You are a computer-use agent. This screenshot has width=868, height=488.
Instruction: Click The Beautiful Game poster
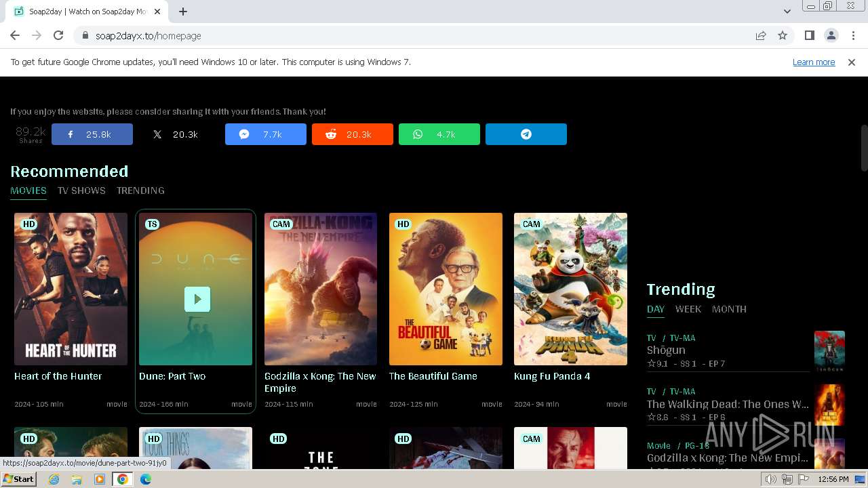tap(446, 289)
